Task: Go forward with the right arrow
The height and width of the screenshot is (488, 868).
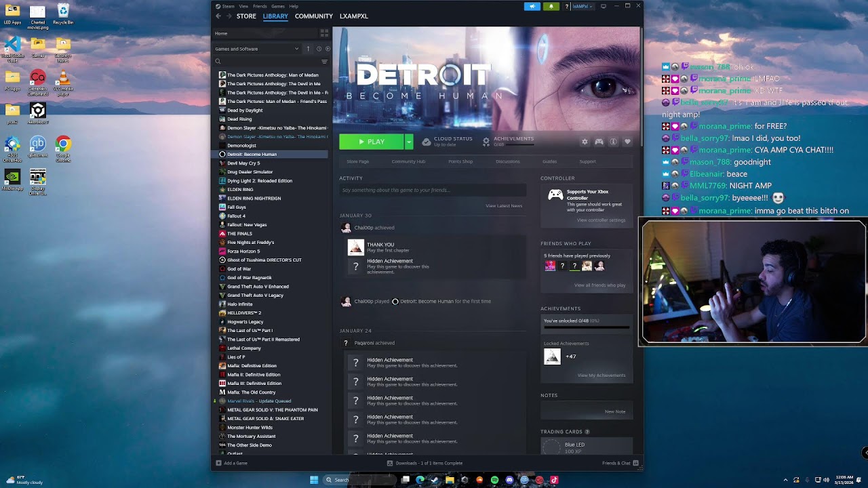Action: click(x=229, y=16)
